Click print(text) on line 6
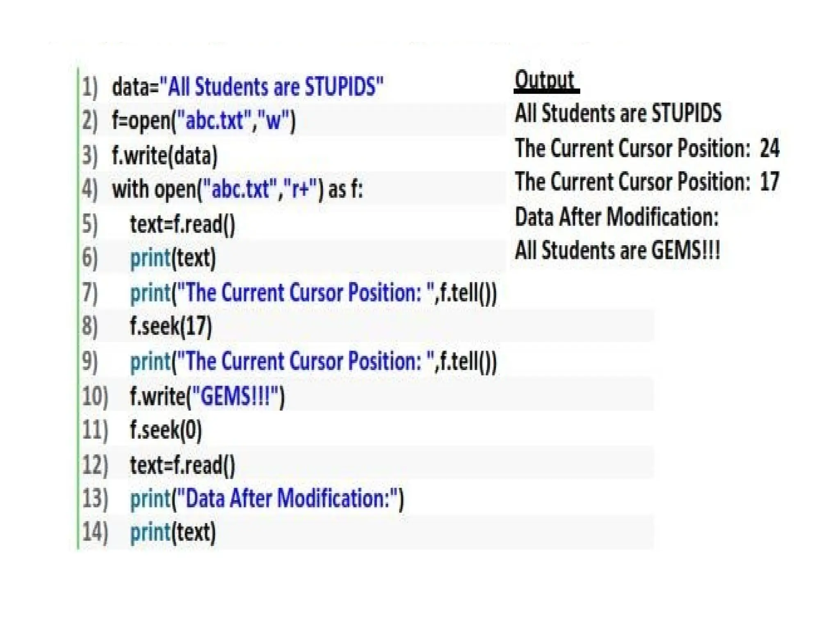840x630 pixels. click(x=173, y=258)
